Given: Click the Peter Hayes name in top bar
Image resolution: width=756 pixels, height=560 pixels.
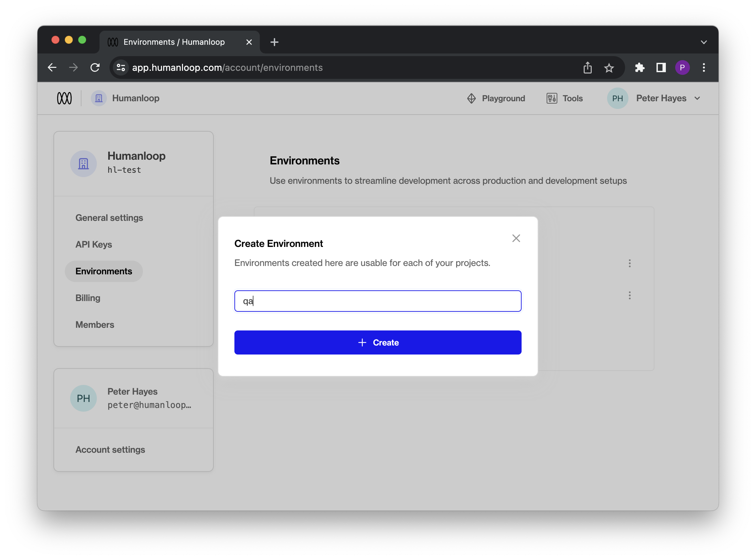Looking at the screenshot, I should pyautogui.click(x=661, y=98).
